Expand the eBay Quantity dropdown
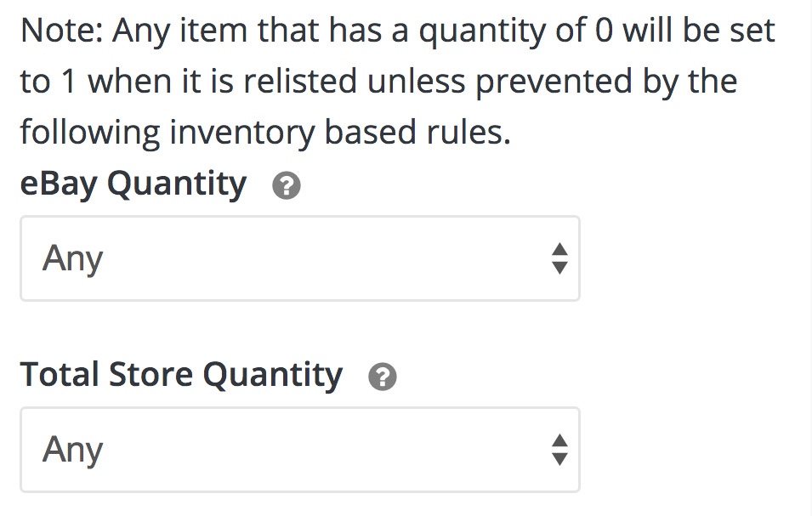The image size is (812, 516). [x=300, y=258]
